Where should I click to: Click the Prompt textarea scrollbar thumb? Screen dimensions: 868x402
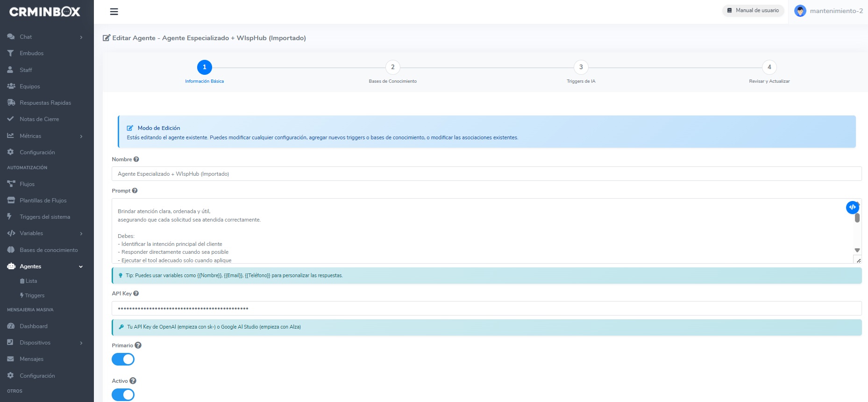[x=857, y=218]
